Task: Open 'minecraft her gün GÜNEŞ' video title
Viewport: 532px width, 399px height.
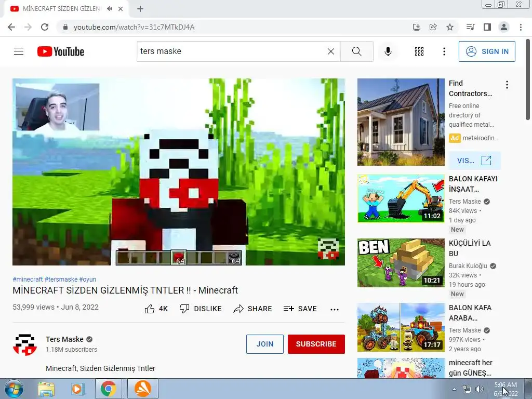Action: [470, 368]
